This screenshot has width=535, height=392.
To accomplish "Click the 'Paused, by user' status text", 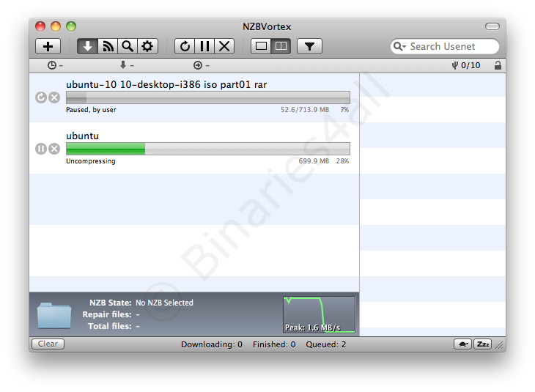I will [x=91, y=110].
